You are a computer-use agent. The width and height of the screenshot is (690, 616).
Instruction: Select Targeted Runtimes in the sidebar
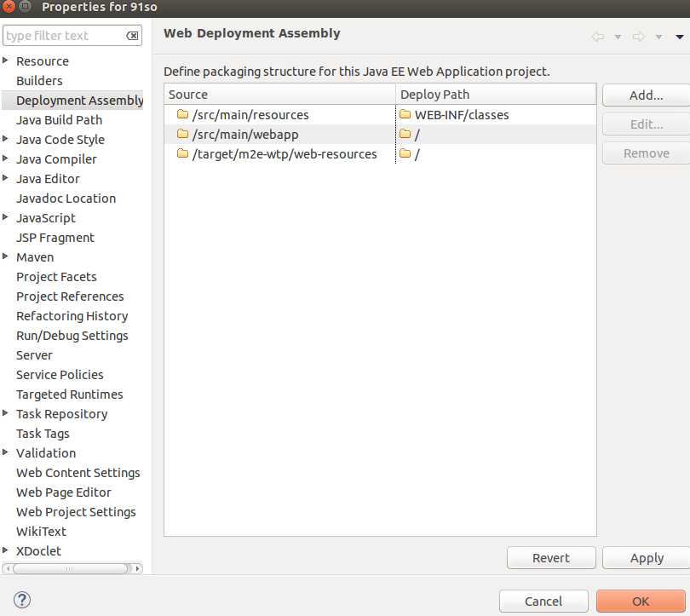pos(69,394)
